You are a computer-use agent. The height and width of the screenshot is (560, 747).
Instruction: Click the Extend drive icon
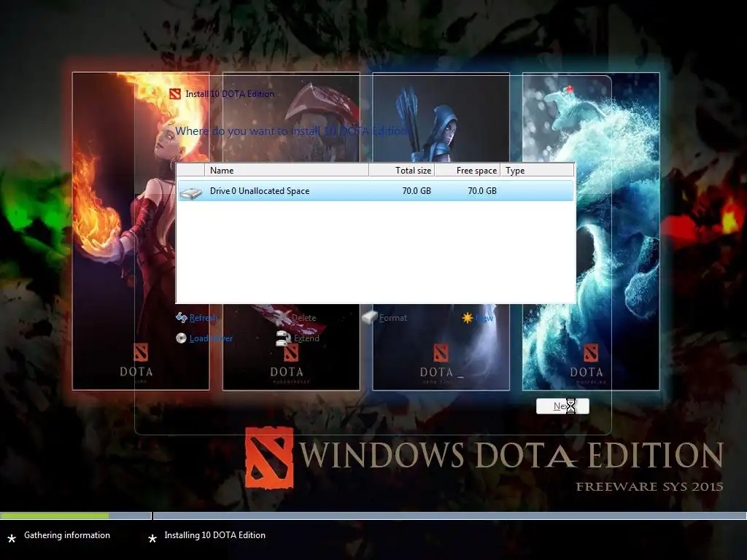pyautogui.click(x=284, y=338)
